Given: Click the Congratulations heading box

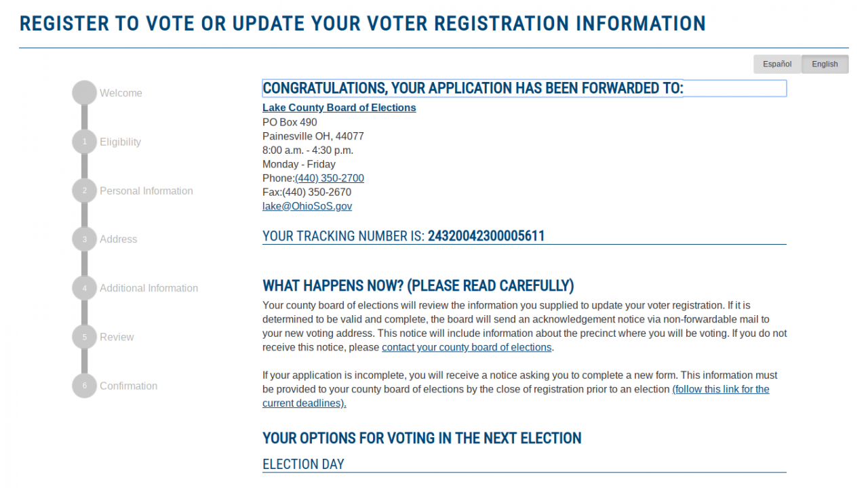Looking at the screenshot, I should point(524,88).
